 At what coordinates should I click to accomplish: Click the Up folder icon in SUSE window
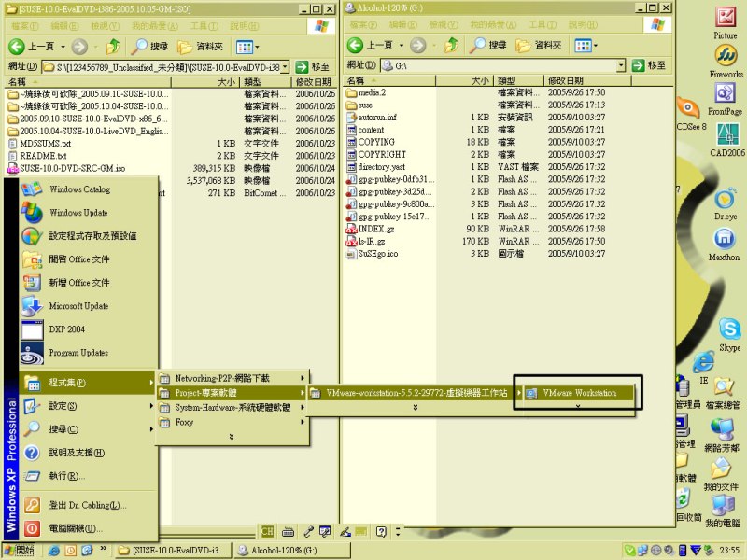pyautogui.click(x=113, y=46)
